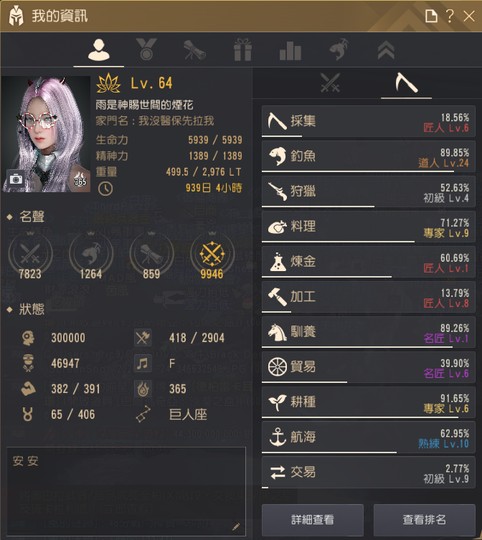Open the document icon in title bar
The width and height of the screenshot is (482, 540).
pos(431,16)
